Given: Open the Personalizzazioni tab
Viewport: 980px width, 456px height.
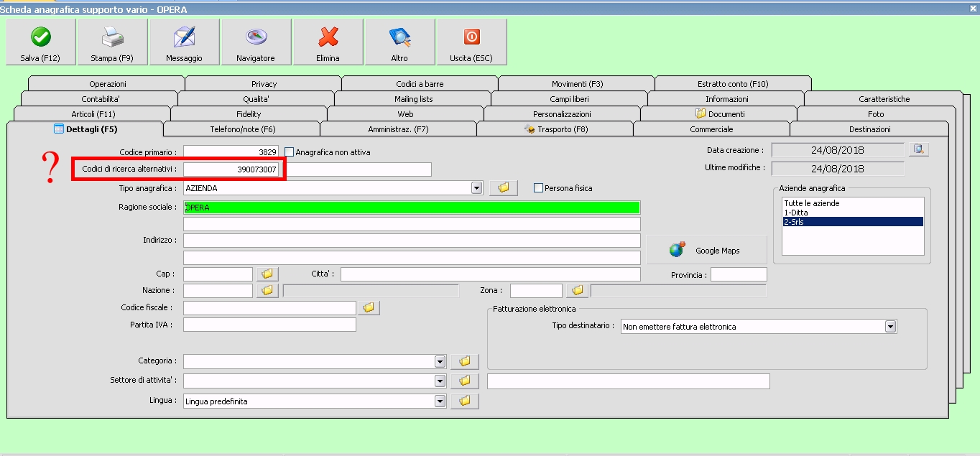Looking at the screenshot, I should click(x=562, y=114).
